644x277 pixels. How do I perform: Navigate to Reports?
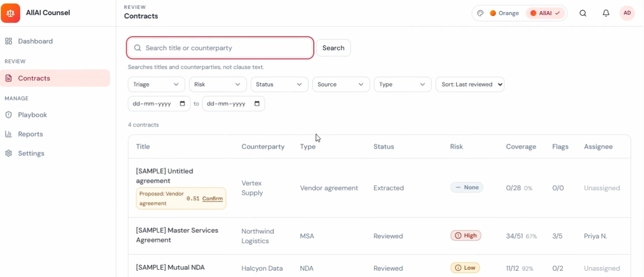point(55,134)
